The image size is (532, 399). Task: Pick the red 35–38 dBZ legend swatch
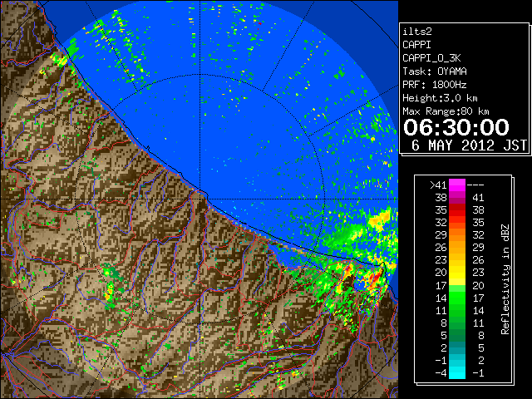coord(457,210)
